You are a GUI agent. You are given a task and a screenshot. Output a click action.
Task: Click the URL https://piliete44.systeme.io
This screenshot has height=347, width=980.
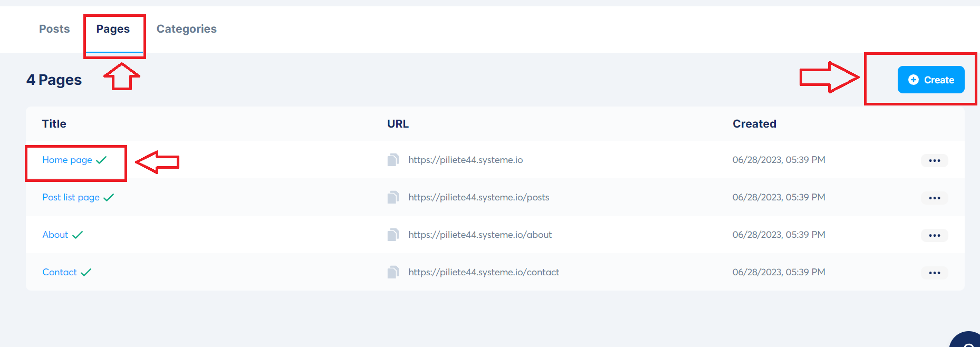[x=466, y=160]
